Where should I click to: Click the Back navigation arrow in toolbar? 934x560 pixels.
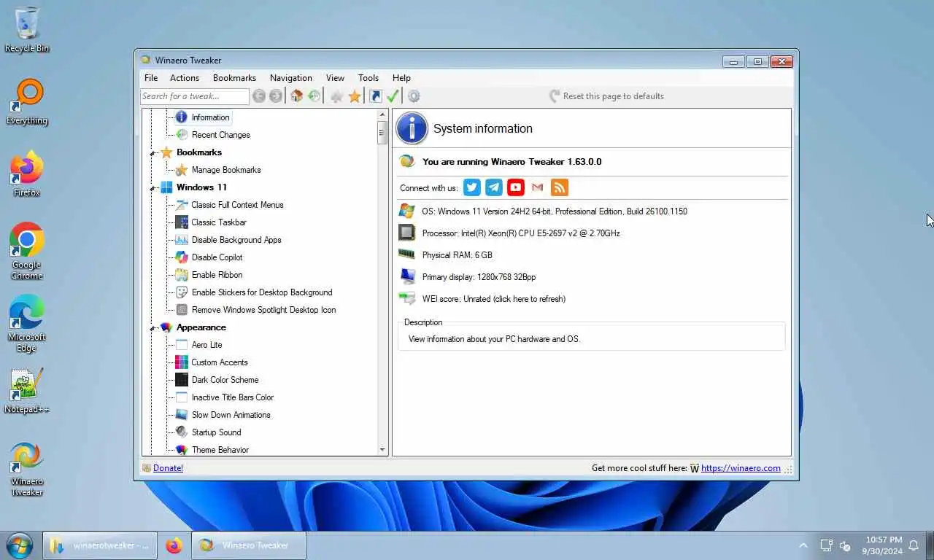click(259, 96)
